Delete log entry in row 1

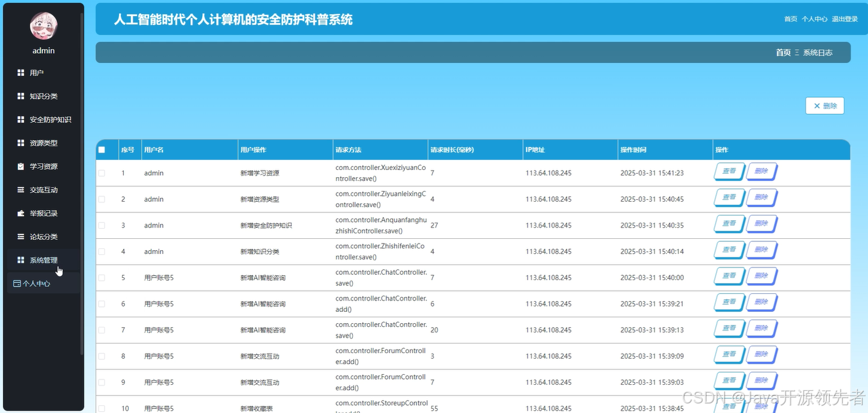click(x=762, y=172)
